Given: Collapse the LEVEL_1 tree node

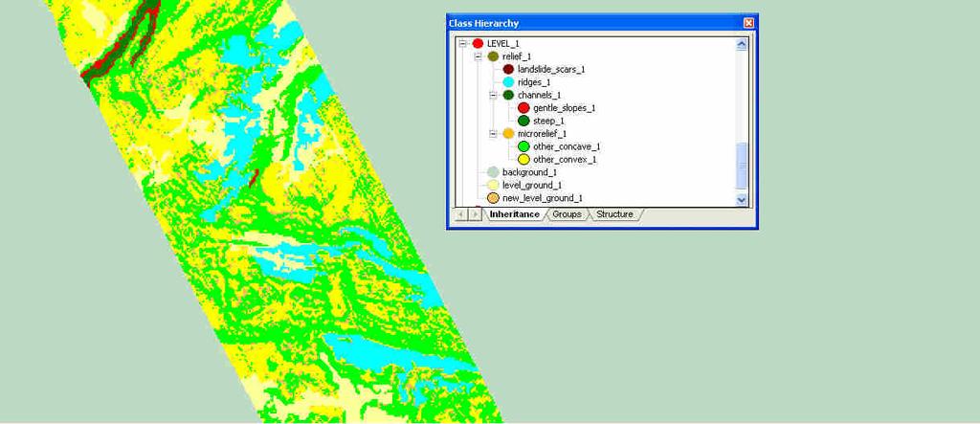Looking at the screenshot, I should click(x=463, y=43).
